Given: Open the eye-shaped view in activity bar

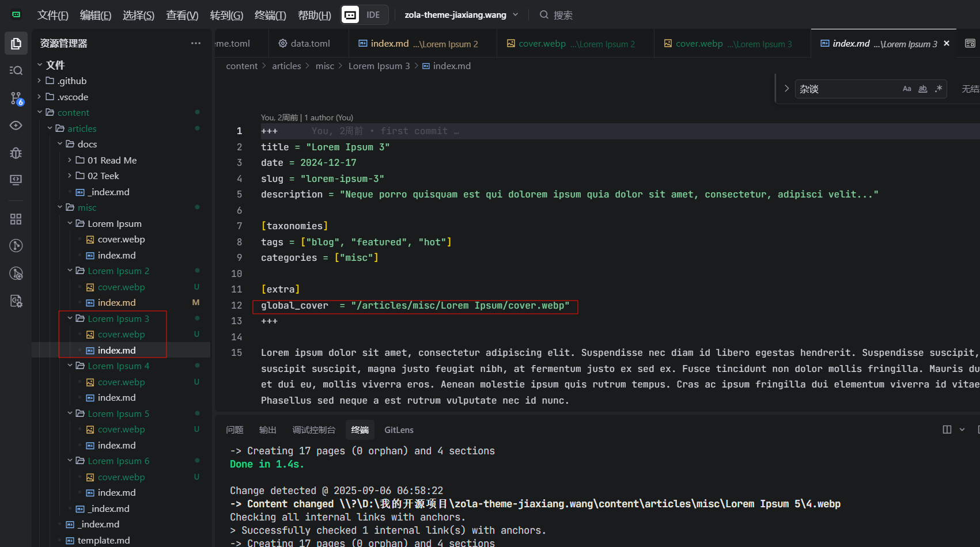Looking at the screenshot, I should click(16, 126).
